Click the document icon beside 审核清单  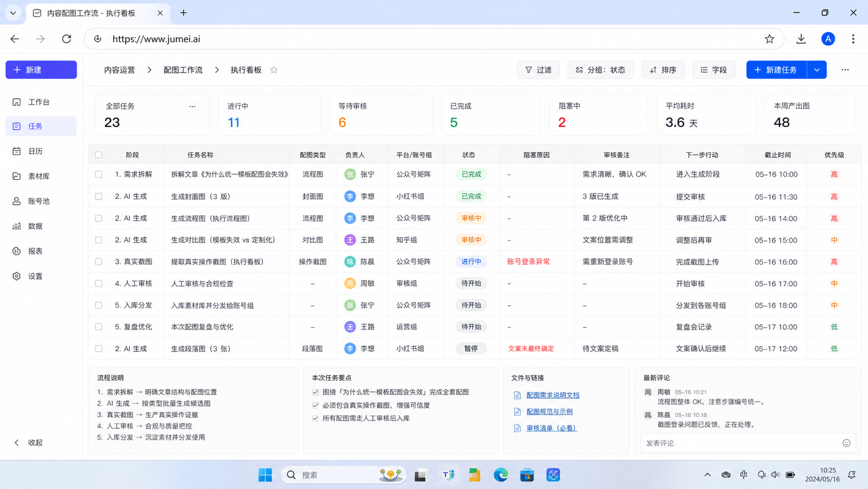517,428
